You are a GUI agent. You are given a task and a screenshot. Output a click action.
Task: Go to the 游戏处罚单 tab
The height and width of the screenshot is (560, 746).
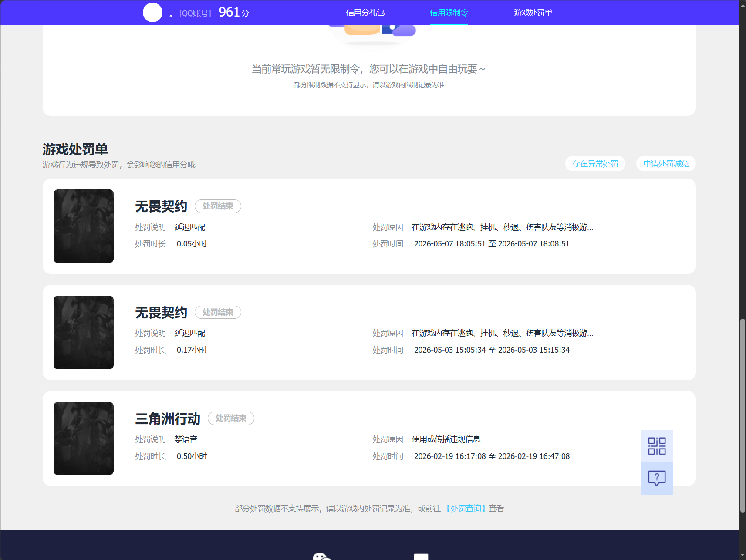[x=533, y=13]
